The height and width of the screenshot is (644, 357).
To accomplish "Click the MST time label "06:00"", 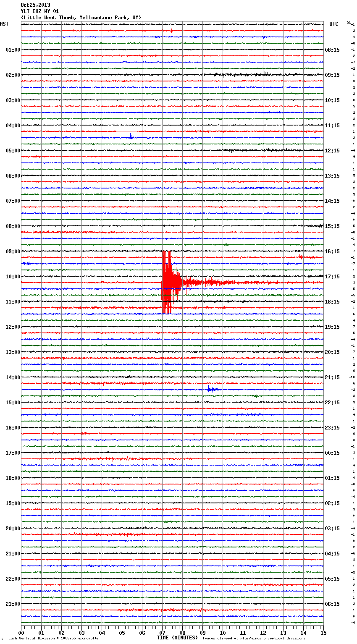I will point(13,176).
